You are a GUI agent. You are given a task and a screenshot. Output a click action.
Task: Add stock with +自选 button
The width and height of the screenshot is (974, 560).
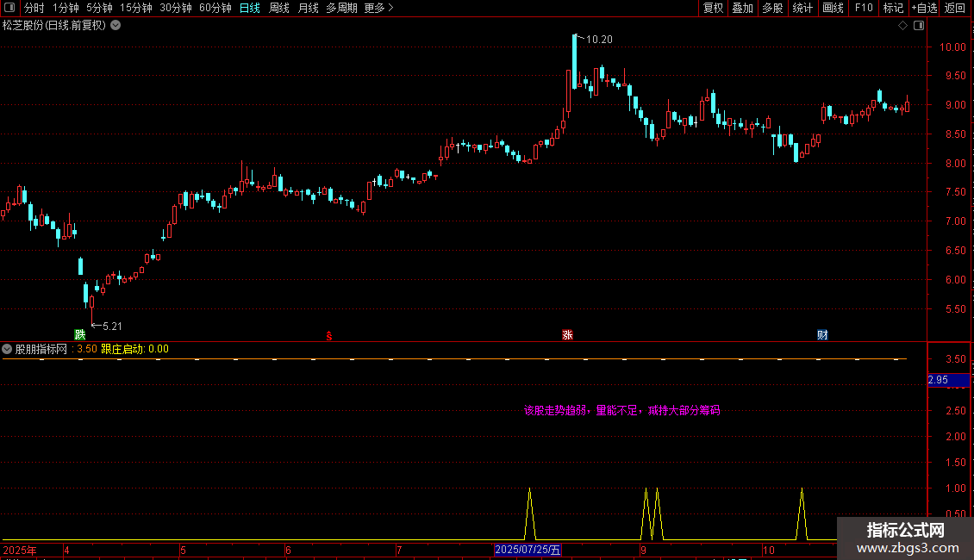(x=924, y=8)
